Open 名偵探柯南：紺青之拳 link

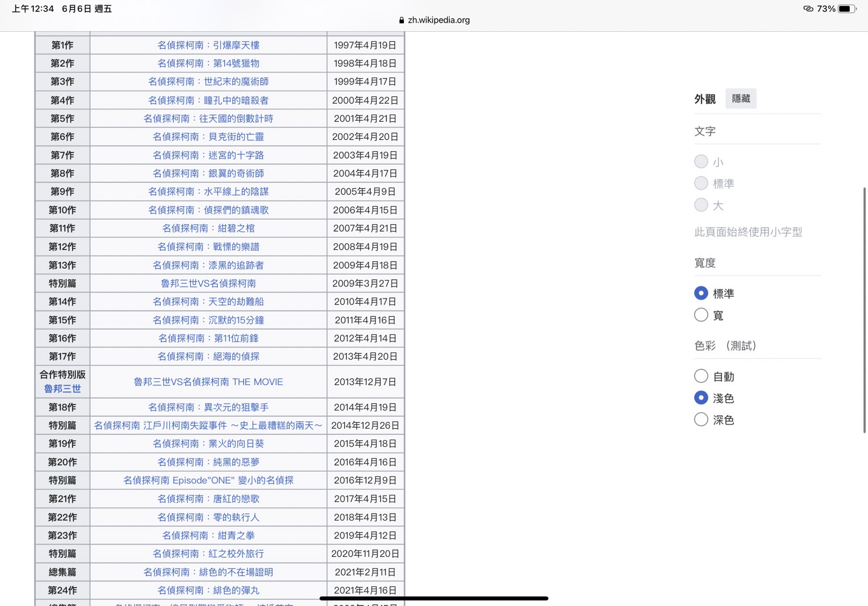[x=209, y=535]
